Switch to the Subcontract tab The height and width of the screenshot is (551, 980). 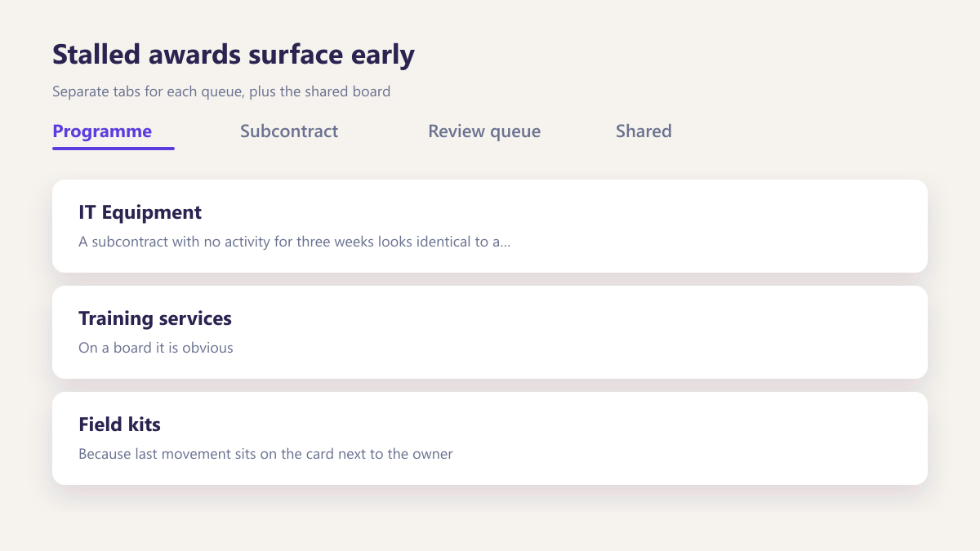pyautogui.click(x=289, y=131)
